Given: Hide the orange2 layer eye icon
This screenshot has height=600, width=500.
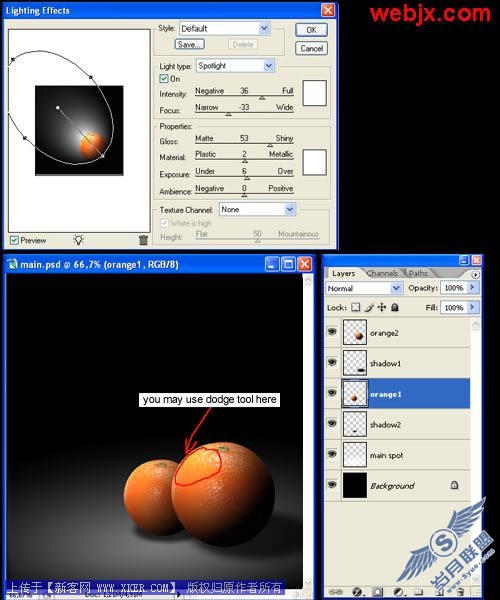Looking at the screenshot, I should pos(332,331).
